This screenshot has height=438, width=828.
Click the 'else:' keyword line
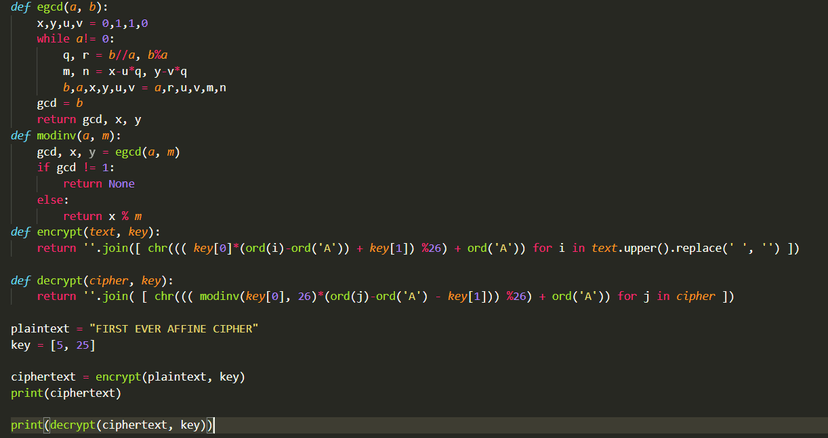pos(53,200)
